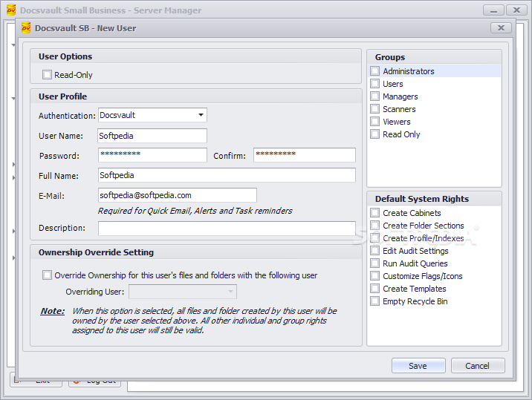Enable Empty Recycle Bin right

pos(374,301)
